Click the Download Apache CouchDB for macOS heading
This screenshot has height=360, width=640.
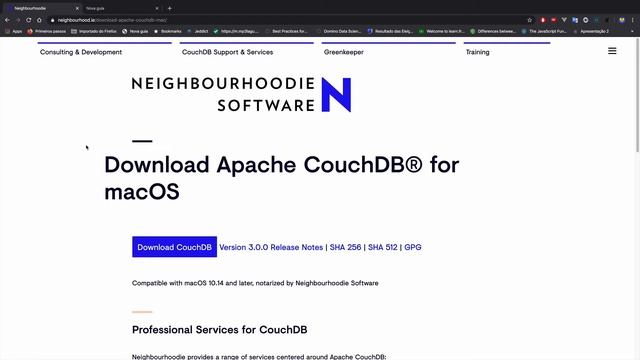(x=282, y=178)
